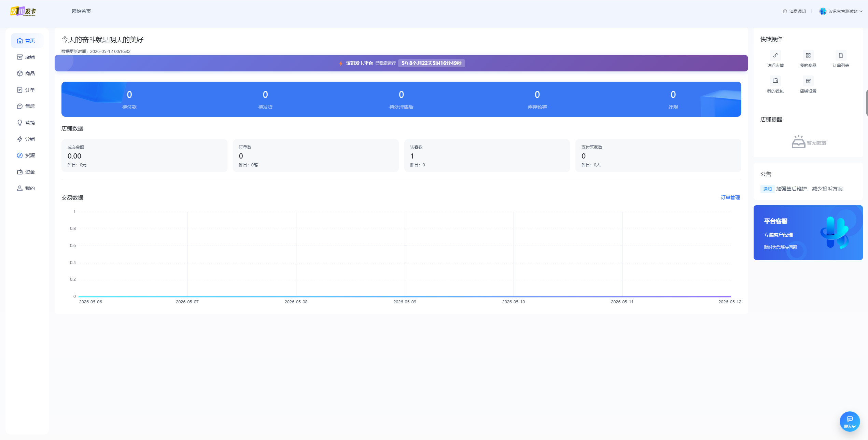Open 网站首页 in the top bar
This screenshot has height=440, width=868.
[x=81, y=11]
